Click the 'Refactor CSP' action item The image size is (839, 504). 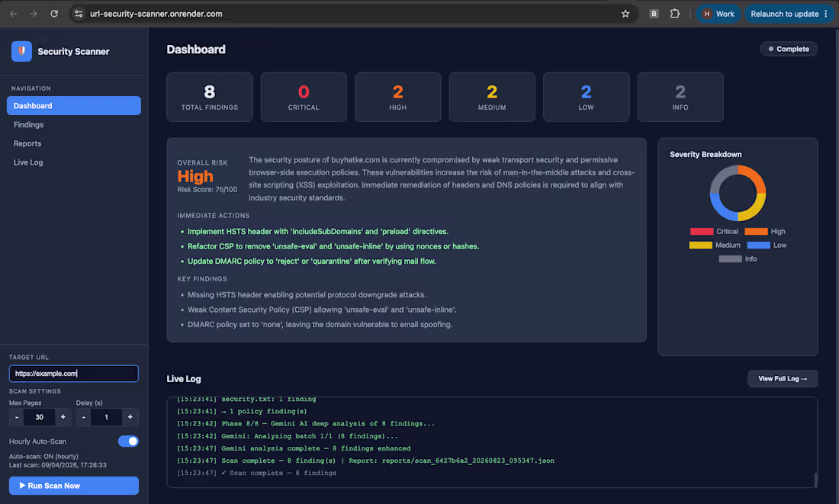pos(333,246)
